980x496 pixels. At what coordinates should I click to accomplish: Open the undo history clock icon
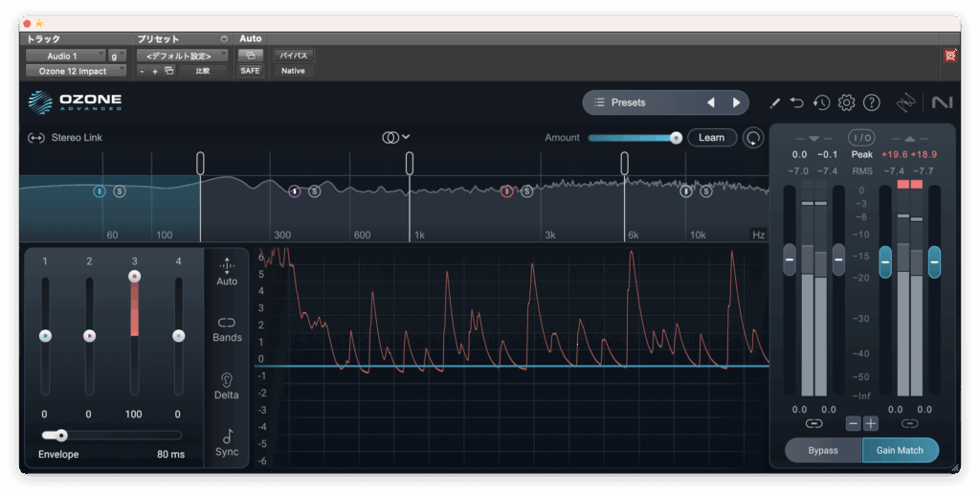821,102
